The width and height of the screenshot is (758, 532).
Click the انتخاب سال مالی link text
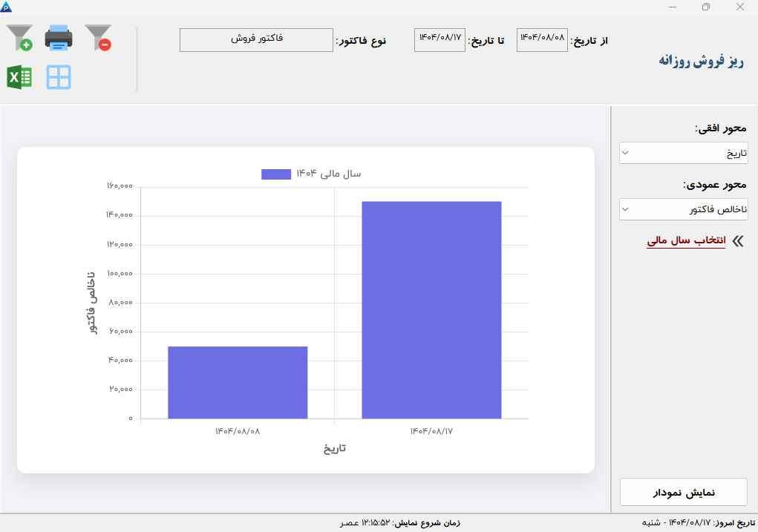click(x=686, y=241)
